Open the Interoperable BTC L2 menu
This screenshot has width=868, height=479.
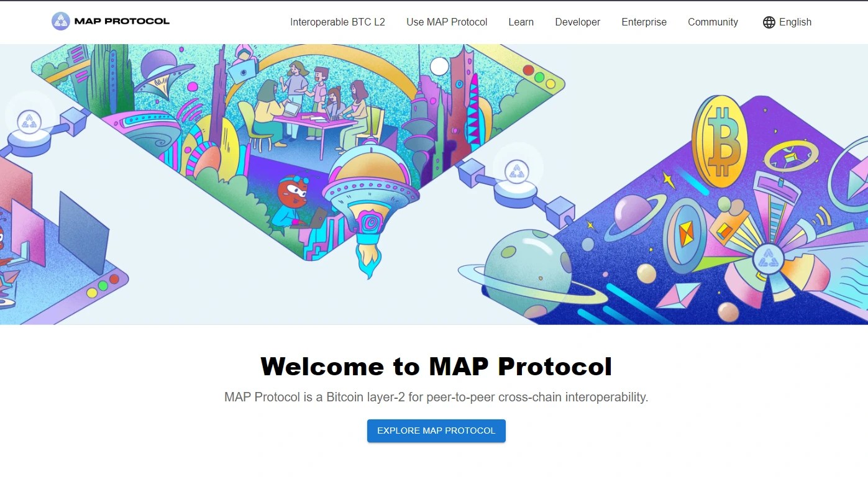click(x=337, y=22)
